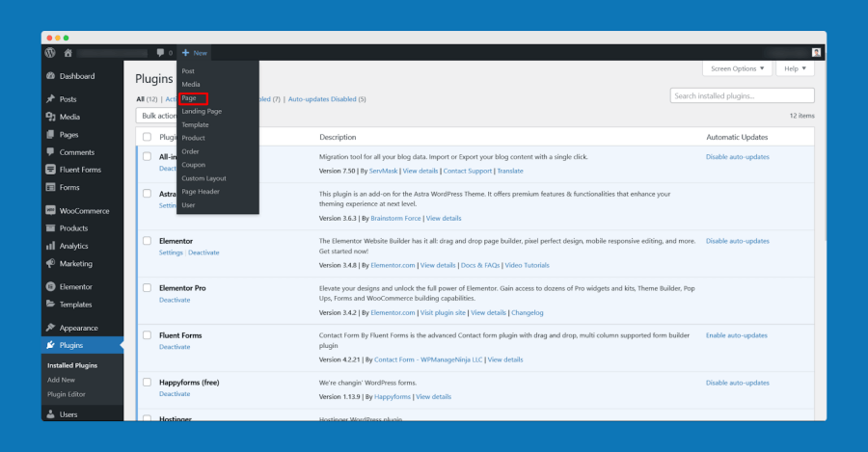
Task: Open WooCommerce icon in sidebar
Action: pos(51,210)
